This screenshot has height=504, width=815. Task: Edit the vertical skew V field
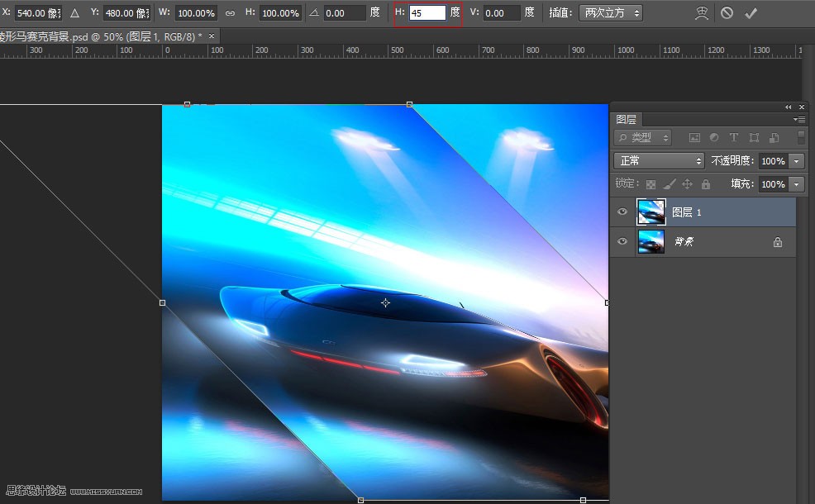502,13
